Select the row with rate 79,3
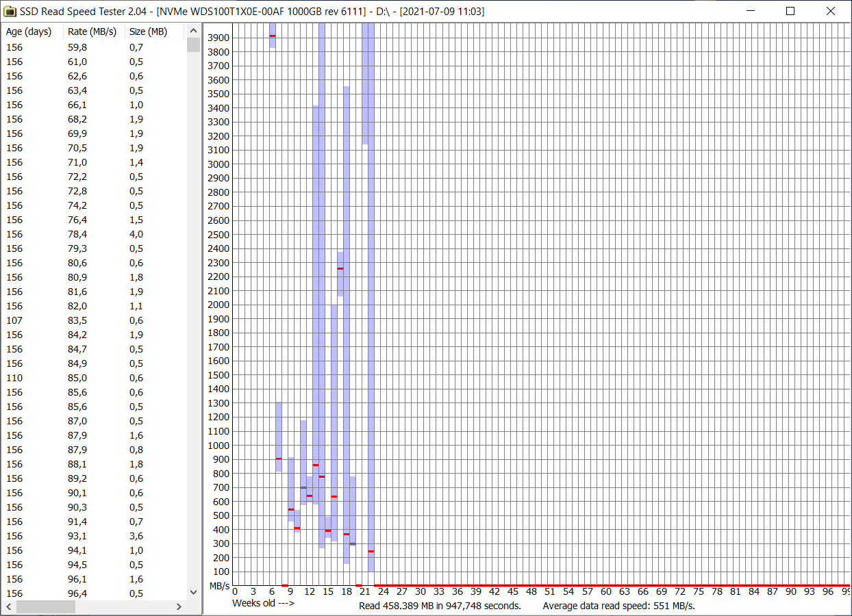This screenshot has width=852, height=616. pos(94,248)
